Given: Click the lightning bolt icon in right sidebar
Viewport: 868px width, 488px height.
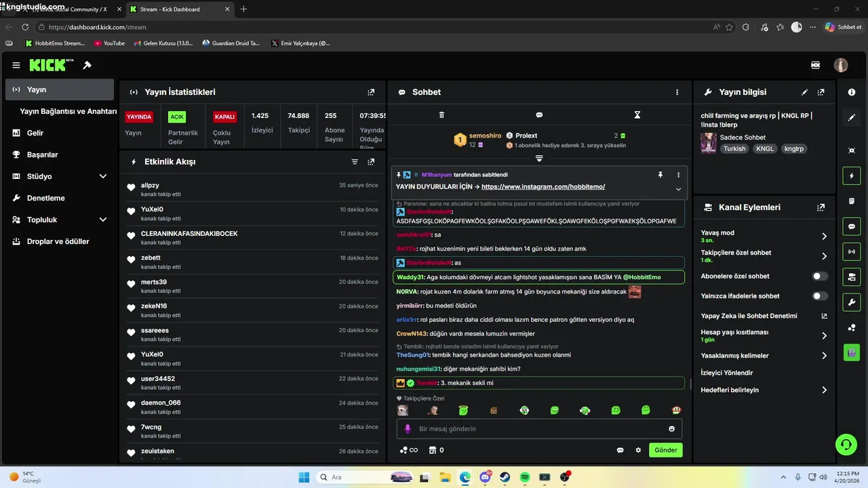Looking at the screenshot, I should click(x=852, y=176).
